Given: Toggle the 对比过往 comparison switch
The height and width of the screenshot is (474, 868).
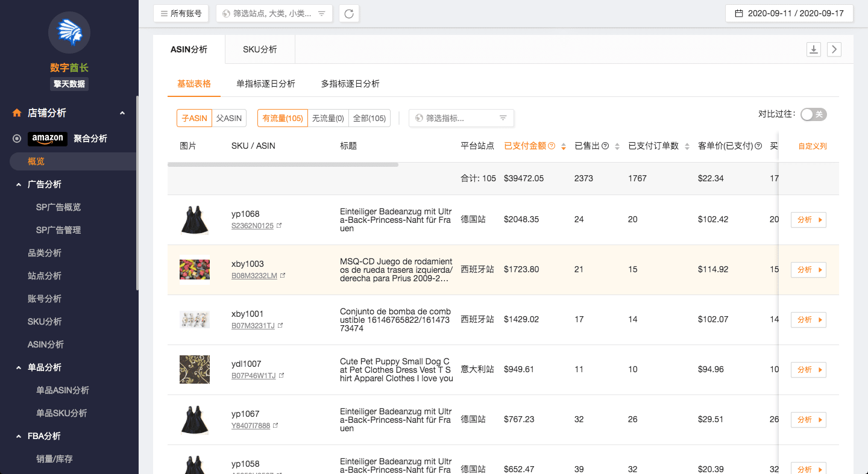Looking at the screenshot, I should (813, 114).
